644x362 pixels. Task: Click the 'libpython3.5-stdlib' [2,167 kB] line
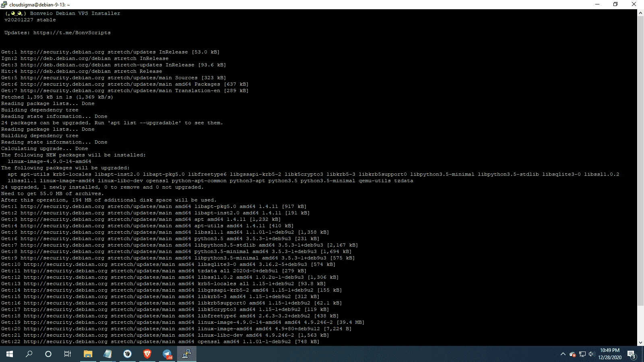[x=180, y=245]
